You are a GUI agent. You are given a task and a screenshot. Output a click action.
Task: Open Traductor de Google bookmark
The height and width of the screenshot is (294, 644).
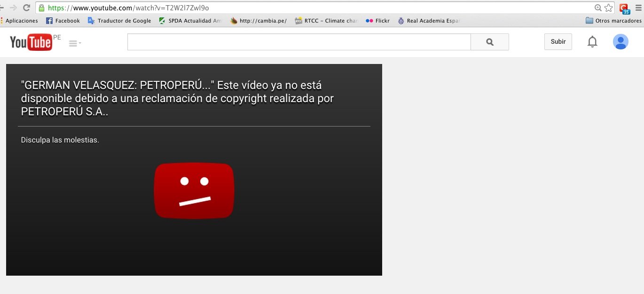tap(119, 21)
